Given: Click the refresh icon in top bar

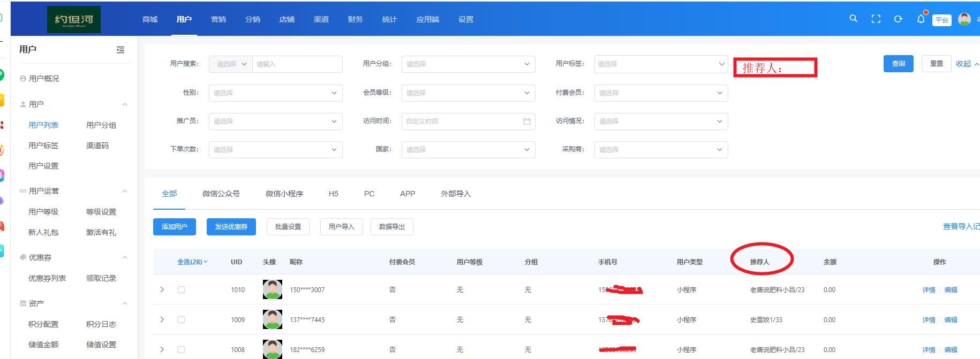Looking at the screenshot, I should [898, 19].
